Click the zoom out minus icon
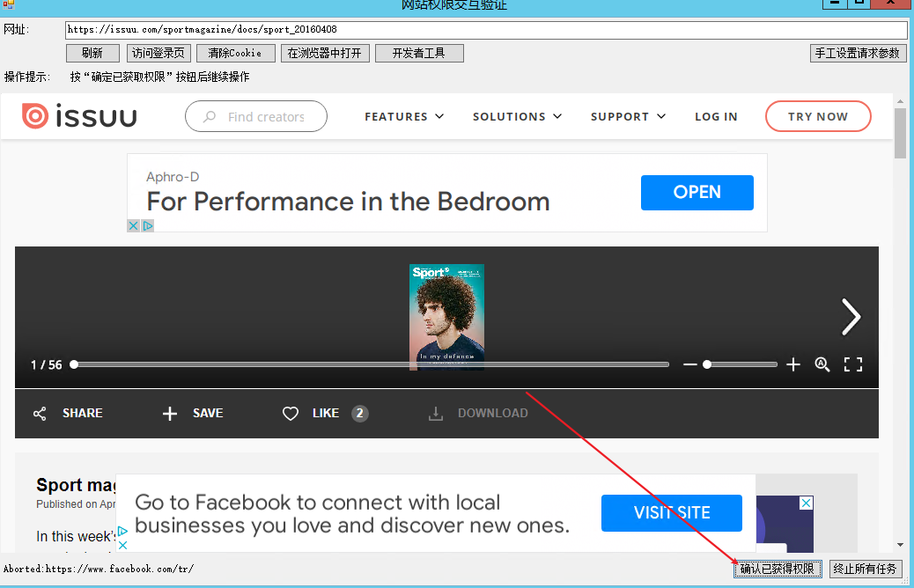The height and width of the screenshot is (588, 914). 689,364
